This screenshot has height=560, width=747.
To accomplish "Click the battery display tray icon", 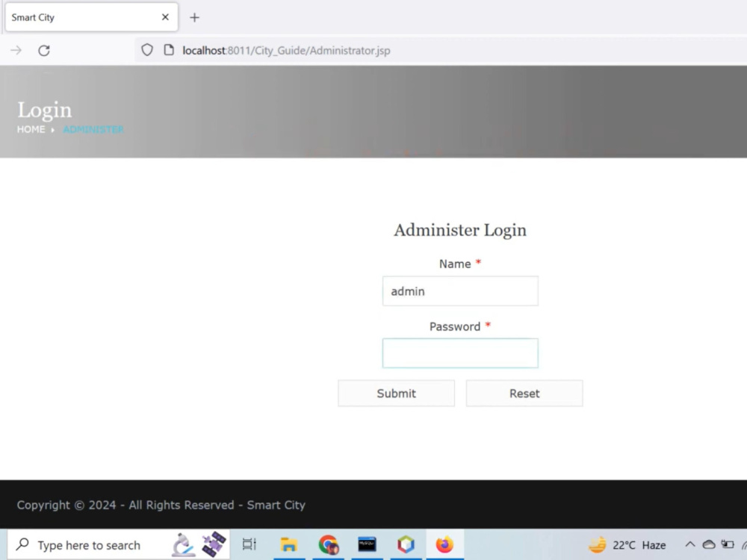I will click(x=728, y=544).
